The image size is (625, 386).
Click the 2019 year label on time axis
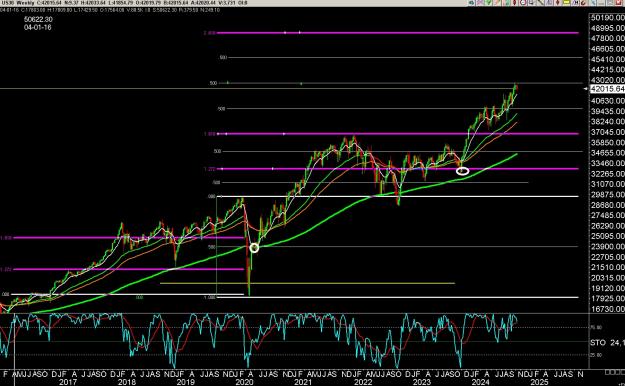[186, 382]
